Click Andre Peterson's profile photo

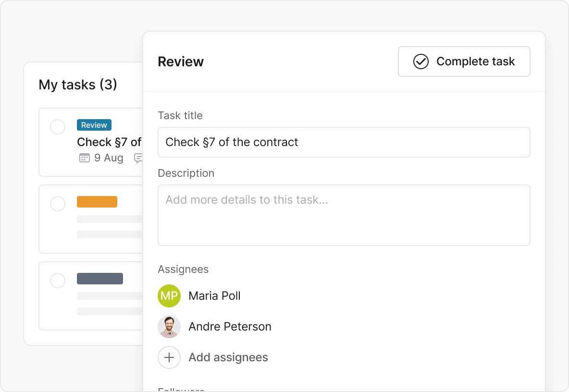pyautogui.click(x=169, y=327)
